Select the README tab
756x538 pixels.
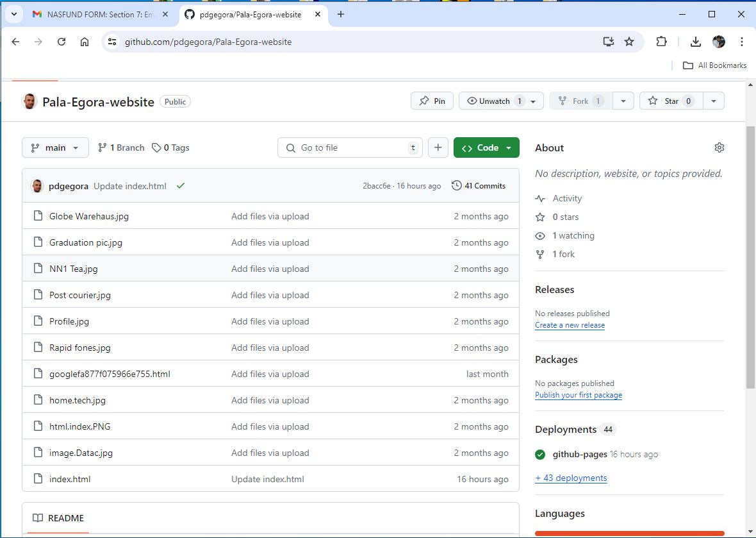point(58,518)
